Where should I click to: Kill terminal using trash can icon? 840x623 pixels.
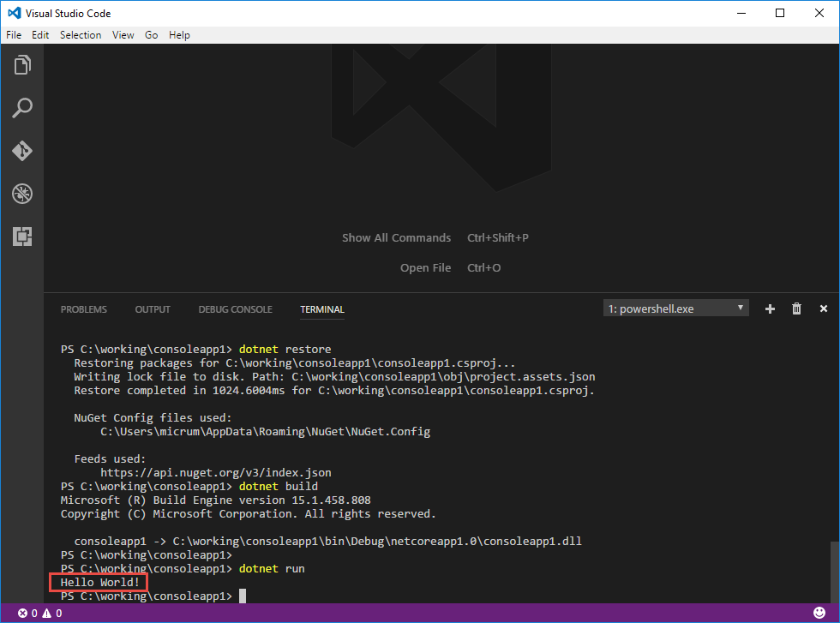click(x=796, y=309)
